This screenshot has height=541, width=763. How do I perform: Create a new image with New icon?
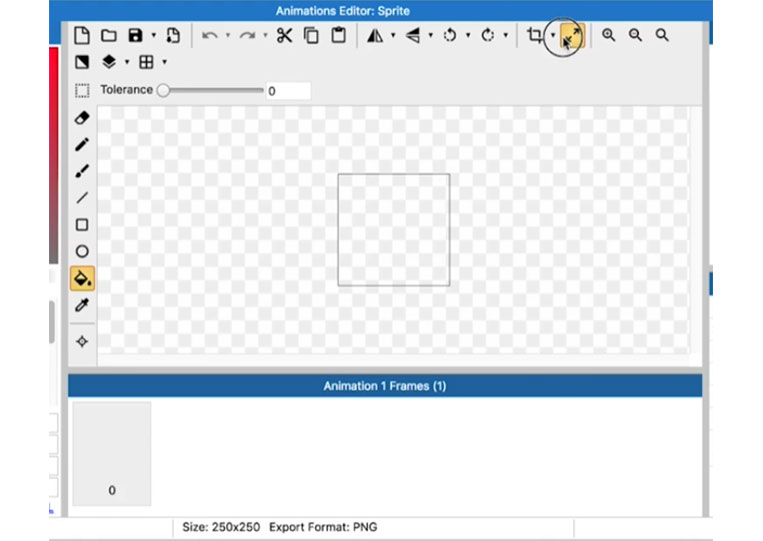(82, 36)
